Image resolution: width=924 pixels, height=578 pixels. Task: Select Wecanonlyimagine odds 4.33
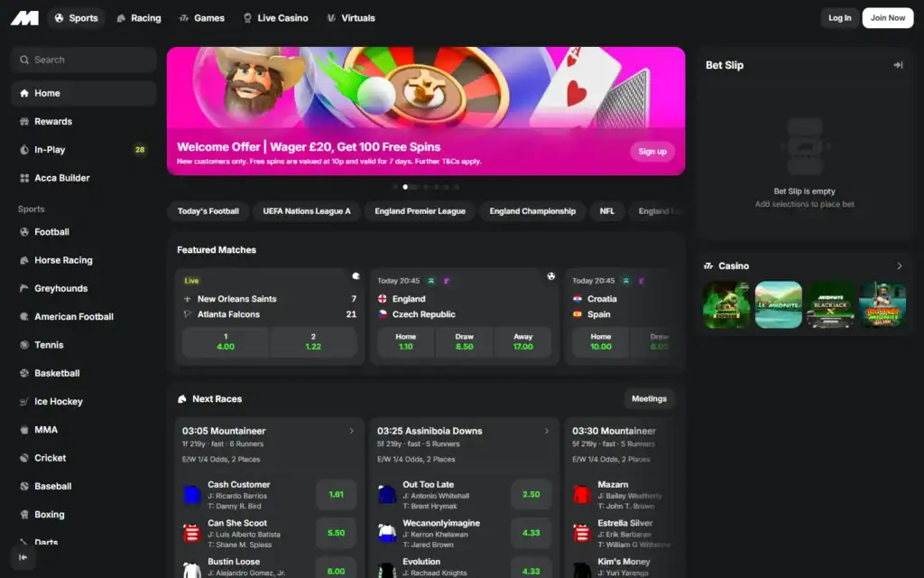pos(531,533)
